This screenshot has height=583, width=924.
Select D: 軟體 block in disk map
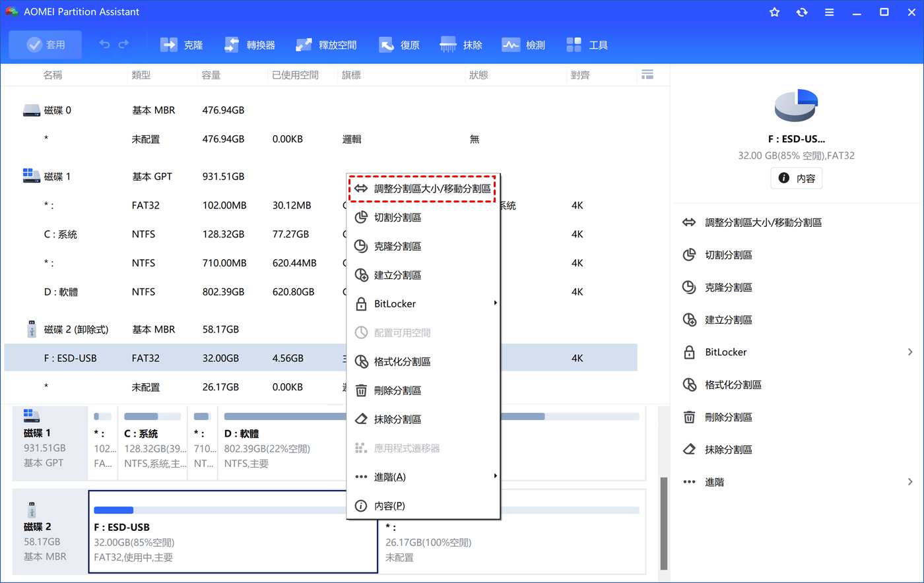[432, 443]
